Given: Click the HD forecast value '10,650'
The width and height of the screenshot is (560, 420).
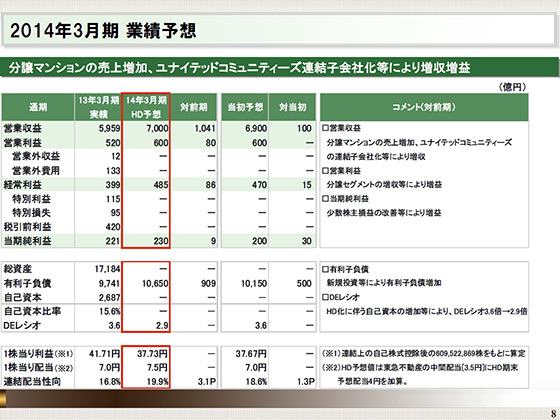Looking at the screenshot, I should [155, 284].
